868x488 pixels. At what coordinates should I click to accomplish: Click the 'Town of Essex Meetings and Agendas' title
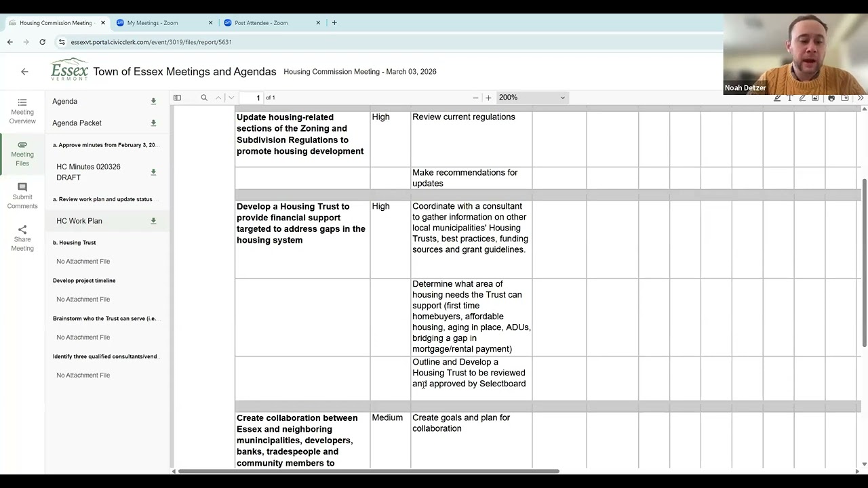click(184, 72)
